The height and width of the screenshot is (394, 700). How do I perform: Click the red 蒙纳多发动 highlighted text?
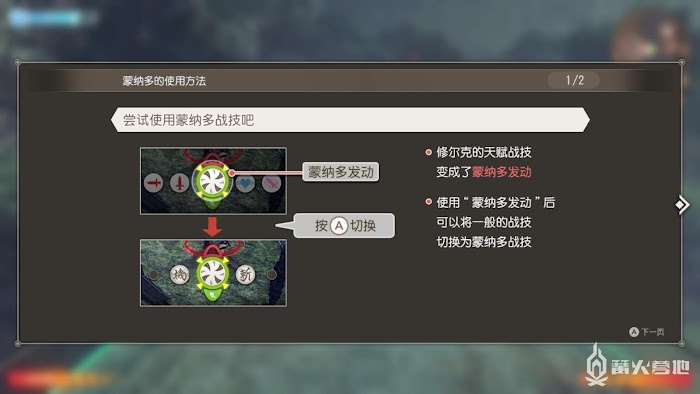(501, 172)
